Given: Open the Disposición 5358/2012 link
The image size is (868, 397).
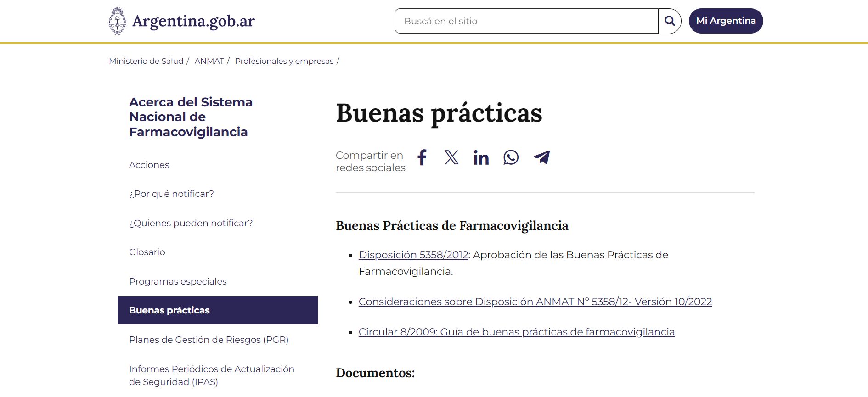Looking at the screenshot, I should (413, 255).
